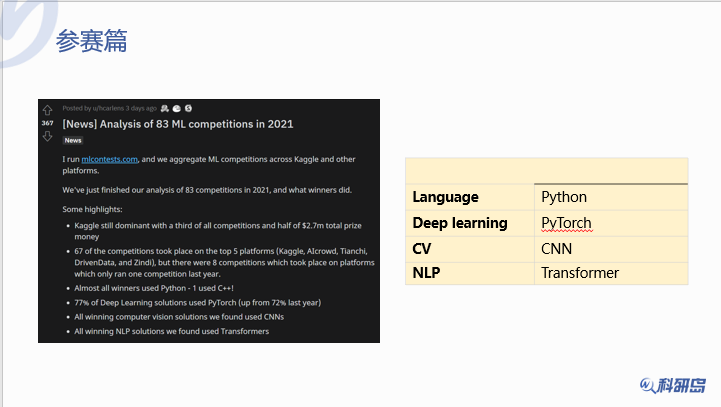Click the first award badge icon beside post date
Image resolution: width=721 pixels, height=407 pixels.
tap(165, 109)
